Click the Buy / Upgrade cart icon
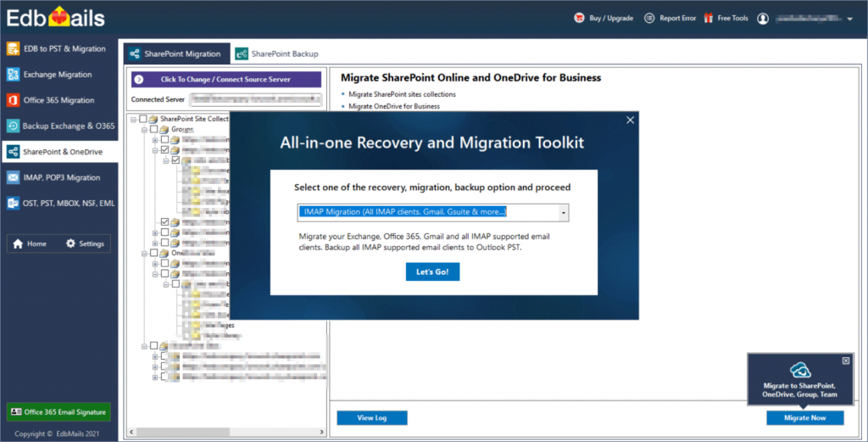 coord(579,18)
